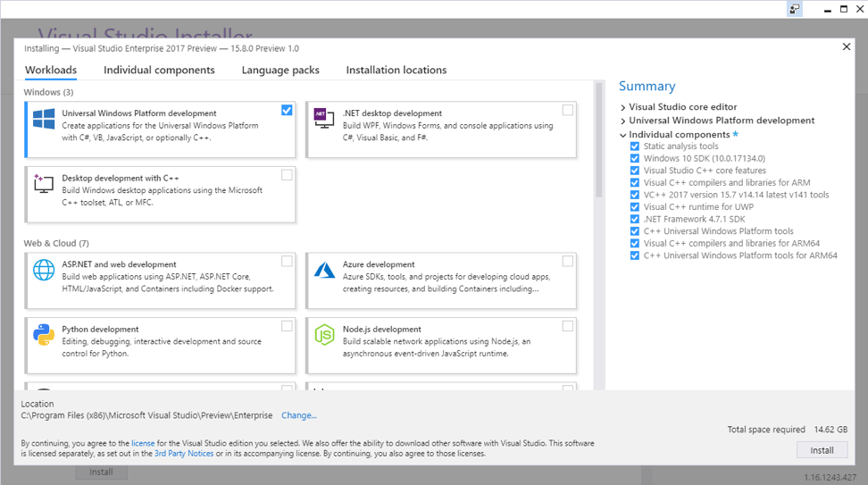This screenshot has width=868, height=485.
Task: Click the Node.js development hexagon icon
Action: (324, 335)
